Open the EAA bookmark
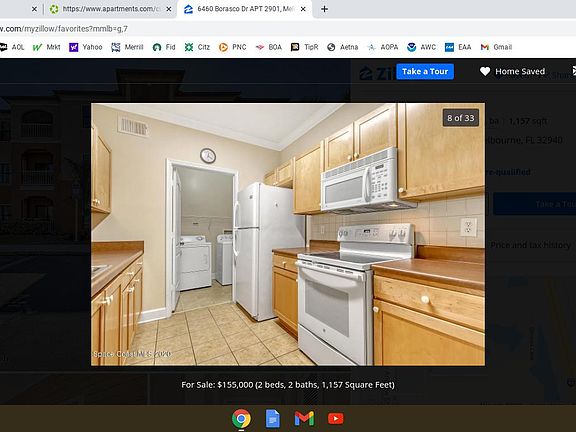 tap(458, 47)
